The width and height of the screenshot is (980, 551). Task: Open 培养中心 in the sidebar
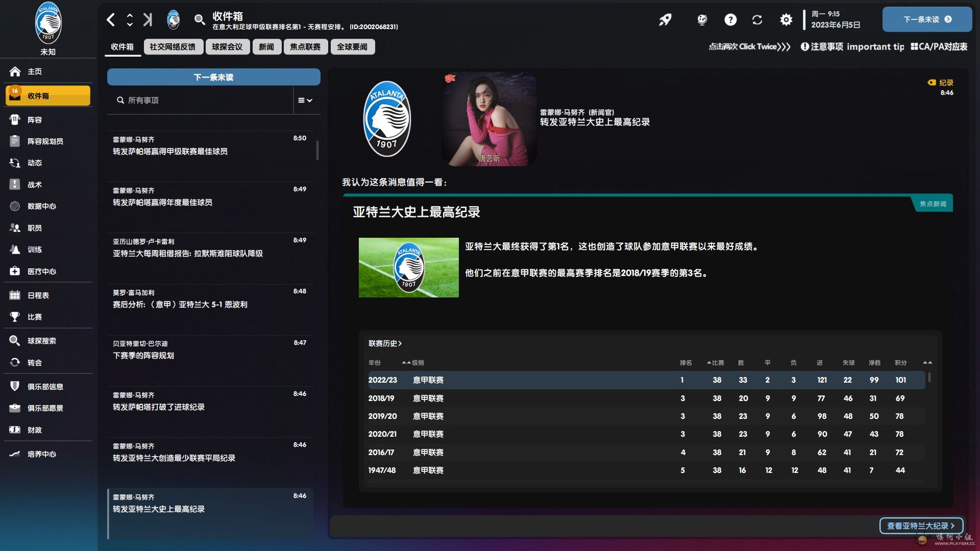click(x=48, y=454)
